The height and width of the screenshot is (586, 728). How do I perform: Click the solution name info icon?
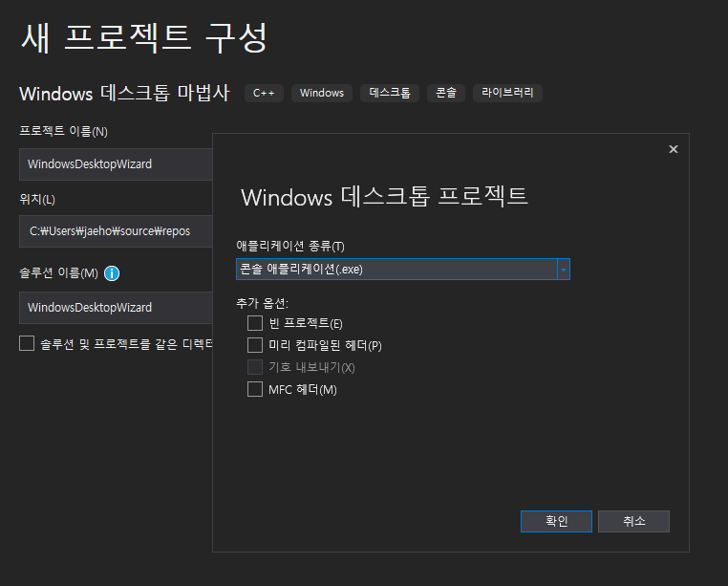(112, 273)
